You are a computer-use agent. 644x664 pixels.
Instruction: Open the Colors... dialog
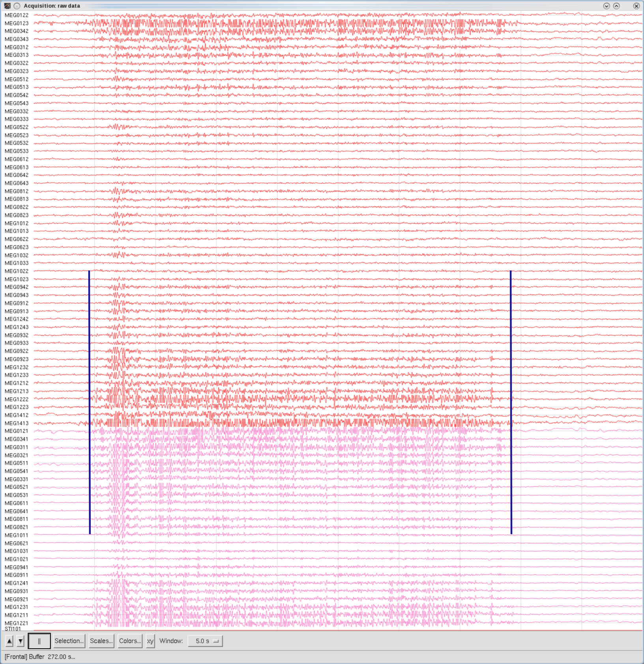(130, 641)
